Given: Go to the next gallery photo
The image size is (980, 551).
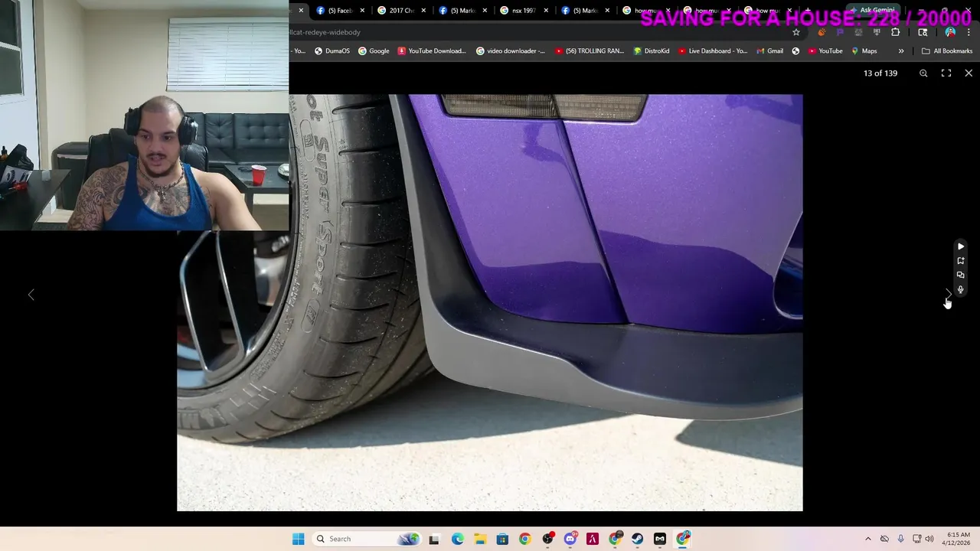Looking at the screenshot, I should [x=949, y=295].
